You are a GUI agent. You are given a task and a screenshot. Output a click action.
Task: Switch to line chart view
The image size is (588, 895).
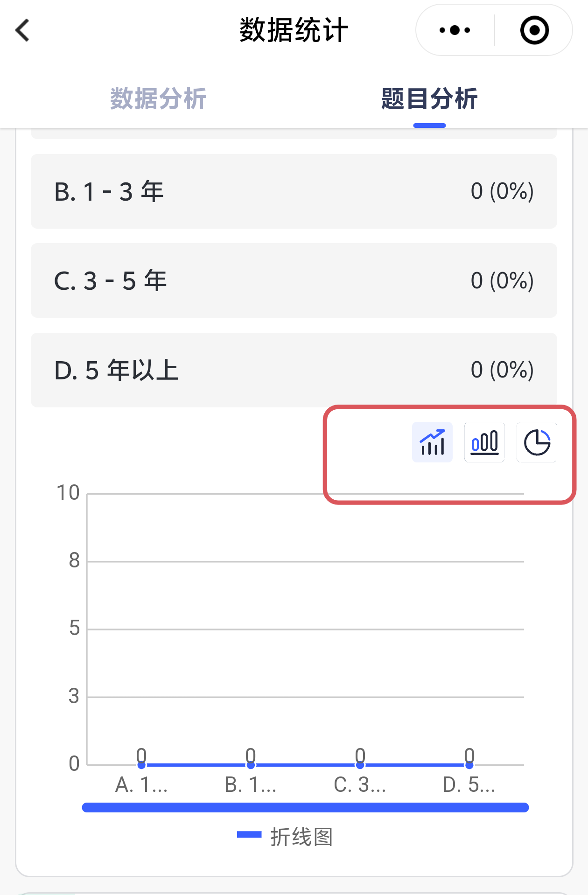pos(432,442)
